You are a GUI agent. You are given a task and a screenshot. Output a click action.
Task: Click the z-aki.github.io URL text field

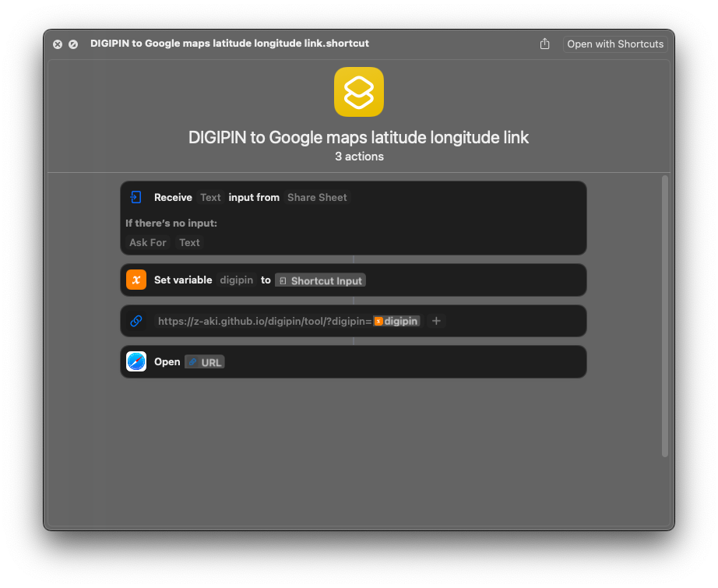288,321
